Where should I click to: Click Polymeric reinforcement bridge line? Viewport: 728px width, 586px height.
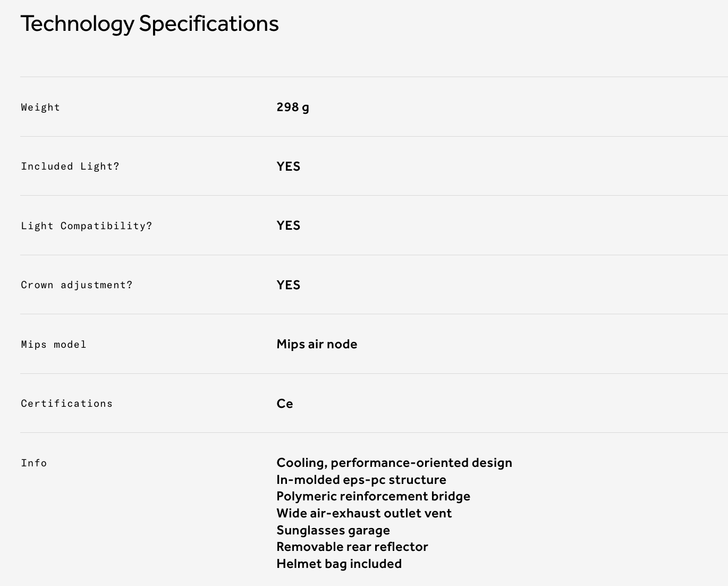(374, 496)
